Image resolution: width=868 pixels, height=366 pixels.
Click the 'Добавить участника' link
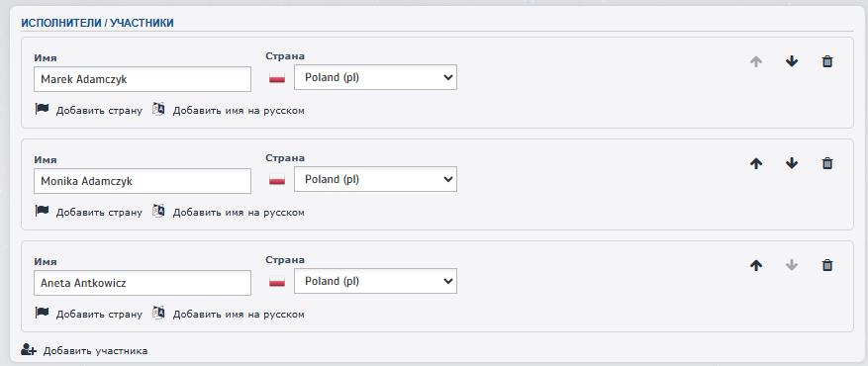[x=95, y=351]
